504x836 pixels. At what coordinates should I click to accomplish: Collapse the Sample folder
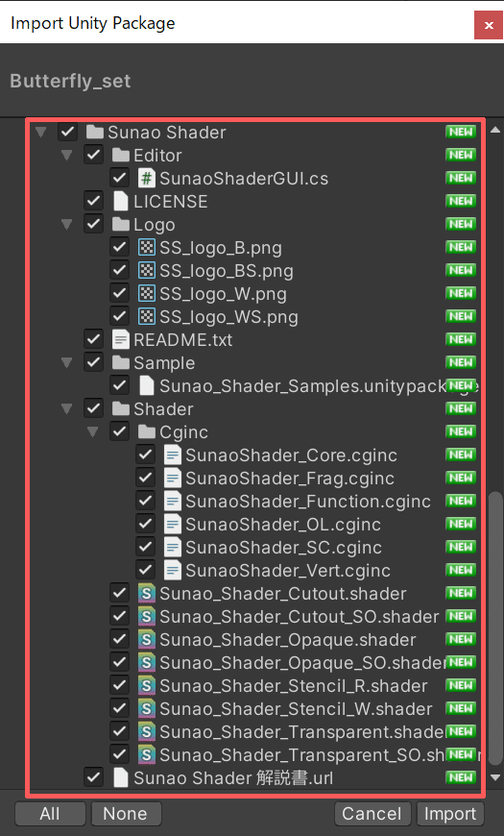point(67,363)
